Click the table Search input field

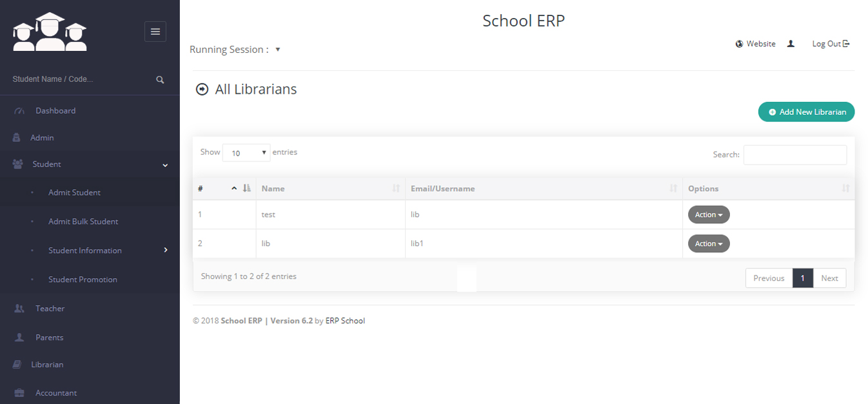pos(794,155)
